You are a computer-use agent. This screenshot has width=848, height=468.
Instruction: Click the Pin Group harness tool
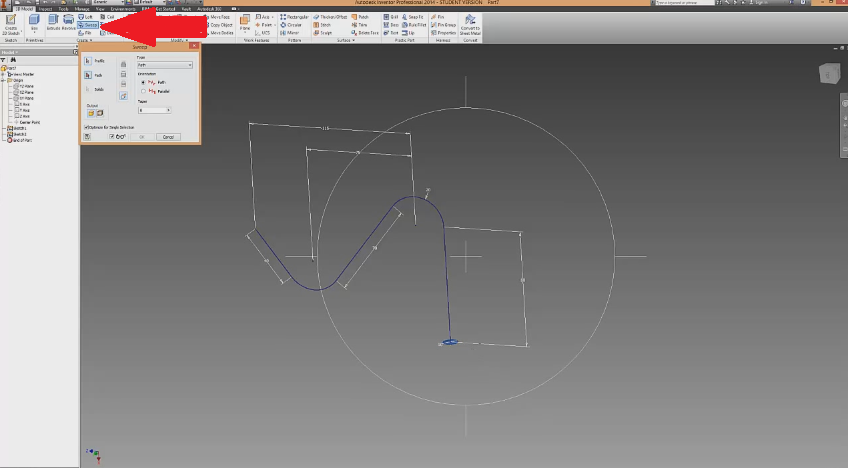click(444, 25)
